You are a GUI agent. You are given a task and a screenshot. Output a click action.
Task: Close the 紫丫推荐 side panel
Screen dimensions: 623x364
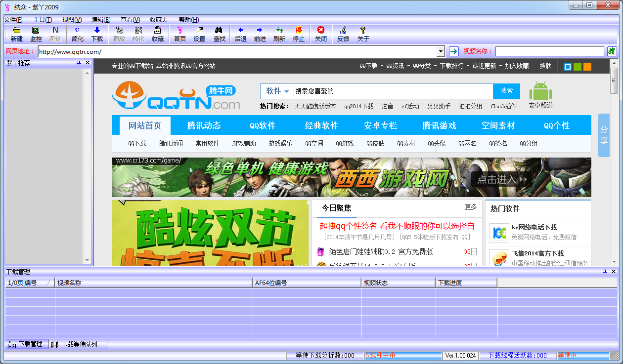tap(88, 63)
